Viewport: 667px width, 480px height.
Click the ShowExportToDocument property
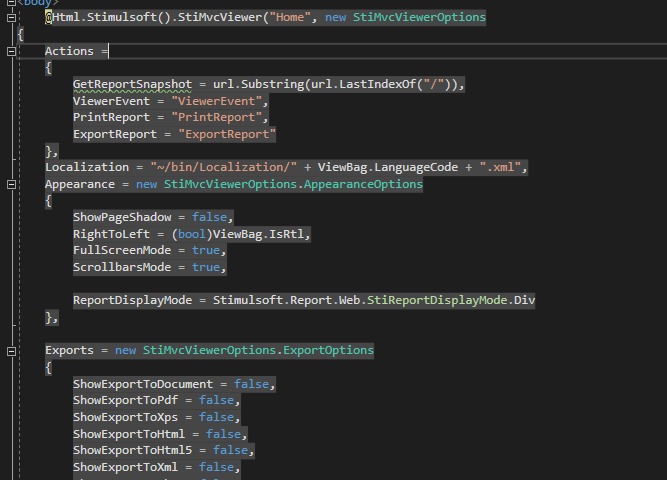143,384
